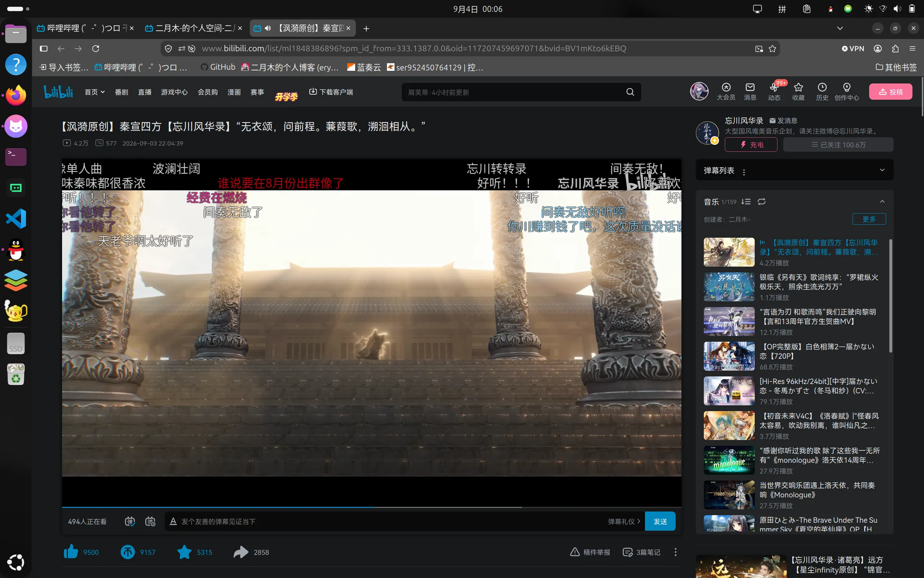Image resolution: width=924 pixels, height=578 pixels.
Task: Mute the playing tab audio
Action: tap(268, 28)
